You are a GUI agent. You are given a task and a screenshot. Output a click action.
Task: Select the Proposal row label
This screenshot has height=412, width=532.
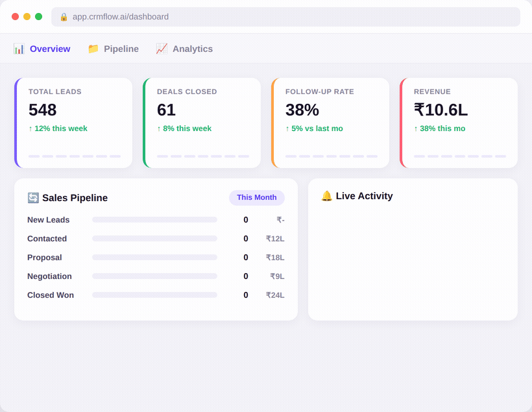click(x=45, y=258)
